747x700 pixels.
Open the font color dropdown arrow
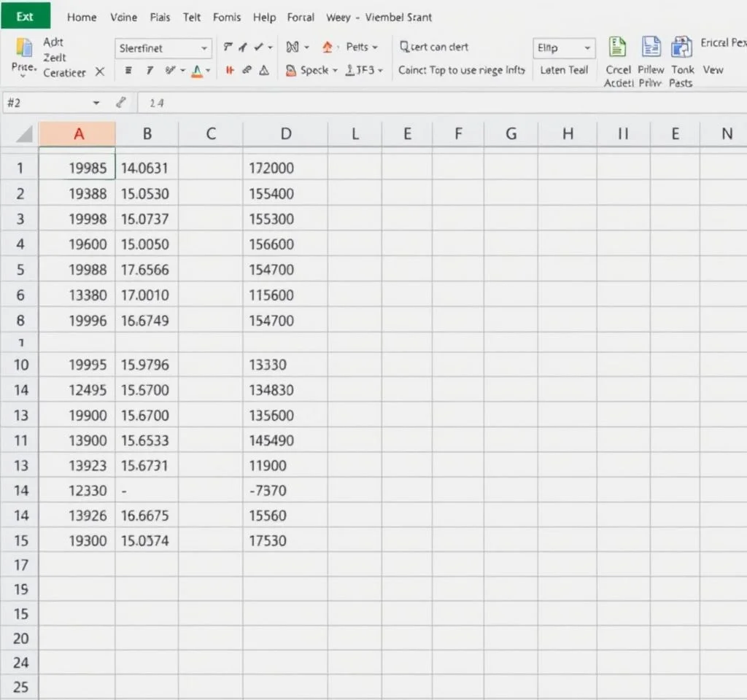point(208,71)
